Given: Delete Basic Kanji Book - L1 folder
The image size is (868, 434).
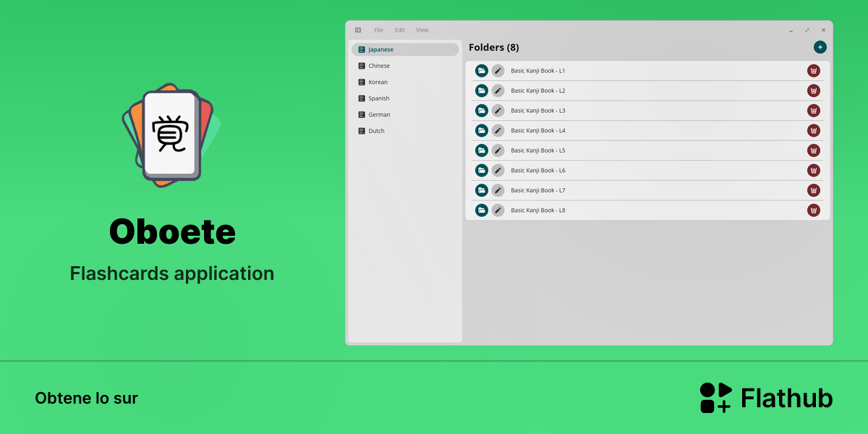Looking at the screenshot, I should tap(814, 71).
